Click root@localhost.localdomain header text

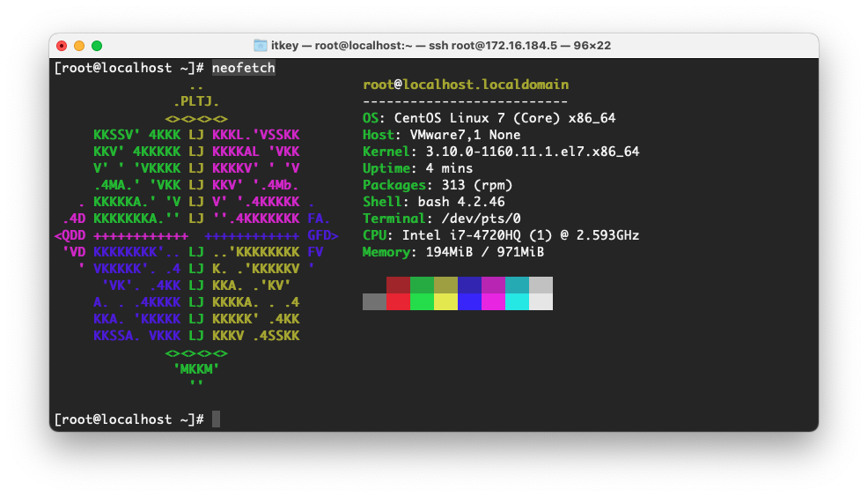point(466,85)
